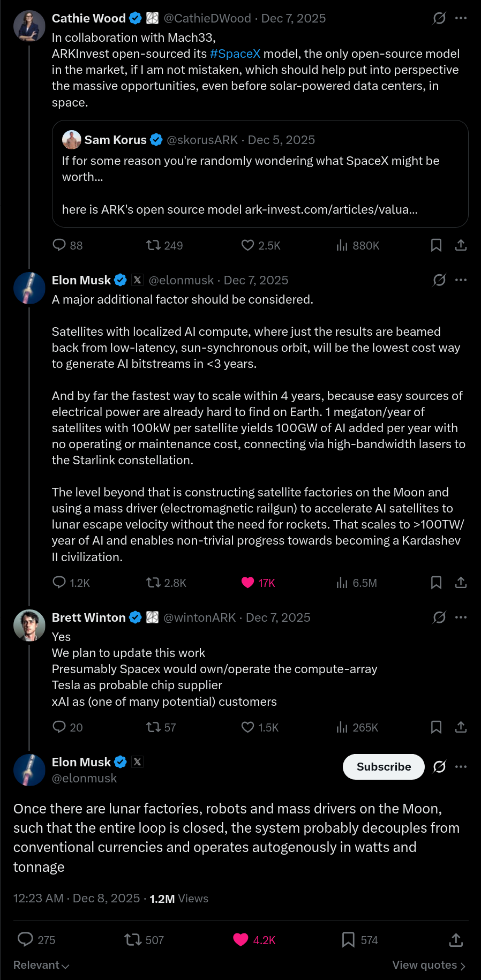Screen dimensions: 481x980
Task: Share the main Elon Musk post
Action: point(455,940)
